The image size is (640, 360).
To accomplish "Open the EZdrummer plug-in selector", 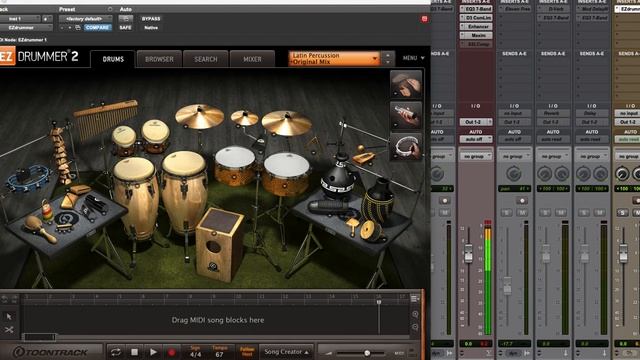I will (26, 28).
